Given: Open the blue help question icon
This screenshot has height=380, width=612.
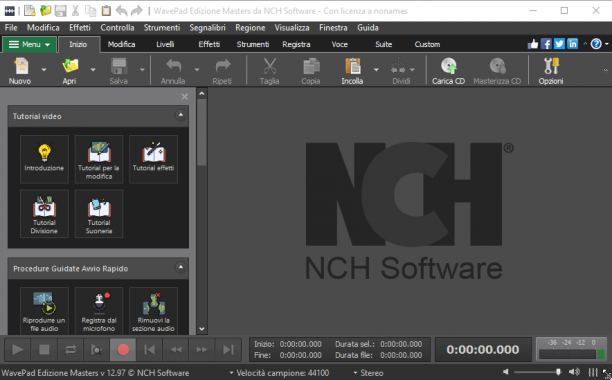Looking at the screenshot, I should (x=596, y=44).
